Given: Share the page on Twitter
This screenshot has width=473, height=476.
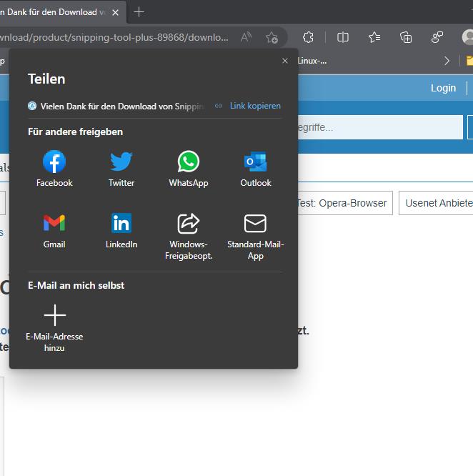Looking at the screenshot, I should click(121, 169).
